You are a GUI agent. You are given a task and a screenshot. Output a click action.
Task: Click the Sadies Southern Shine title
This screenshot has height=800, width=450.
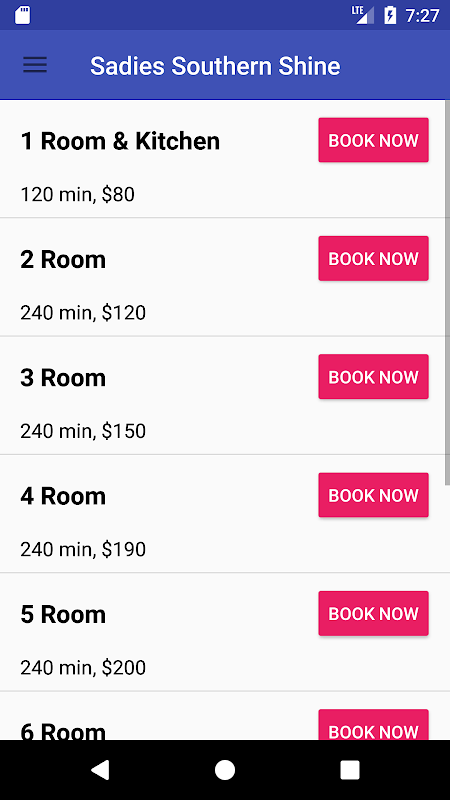(x=215, y=66)
